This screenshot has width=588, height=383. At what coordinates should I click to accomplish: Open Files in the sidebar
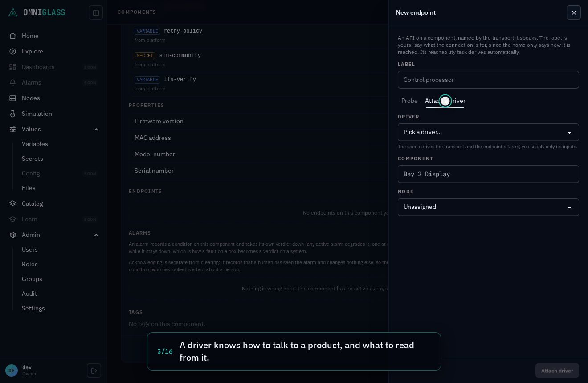[x=29, y=188]
